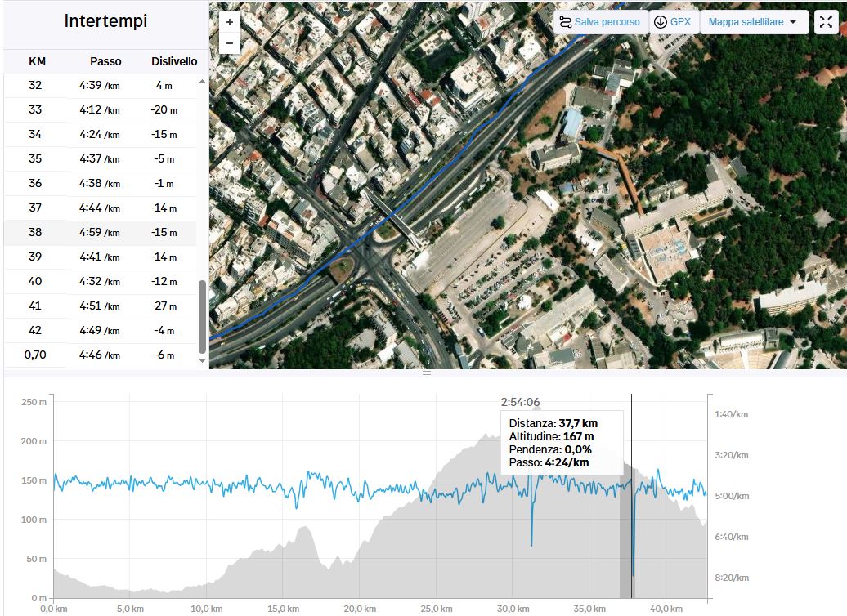Open Mappa satellitare dropdown
Viewport: 847px width, 616px height.
pos(754,22)
